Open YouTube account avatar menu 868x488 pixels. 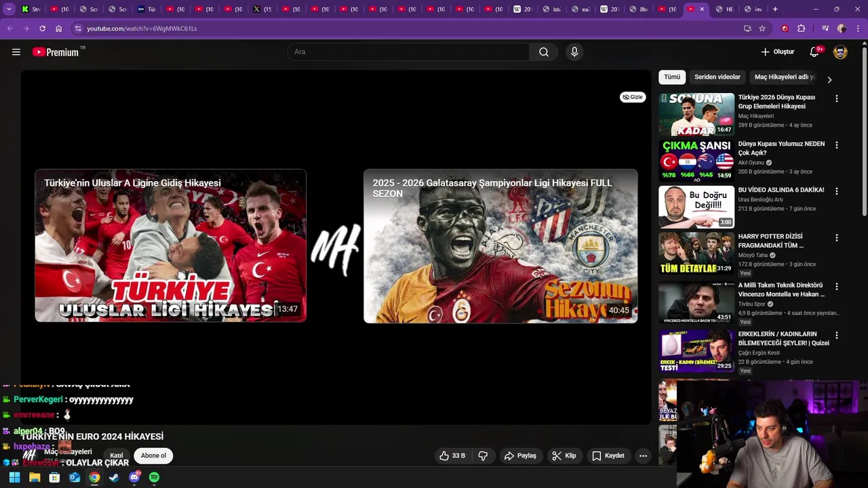(x=840, y=52)
